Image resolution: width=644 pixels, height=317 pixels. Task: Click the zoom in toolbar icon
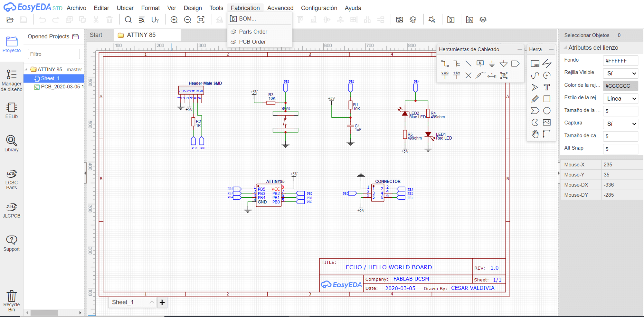coord(174,20)
